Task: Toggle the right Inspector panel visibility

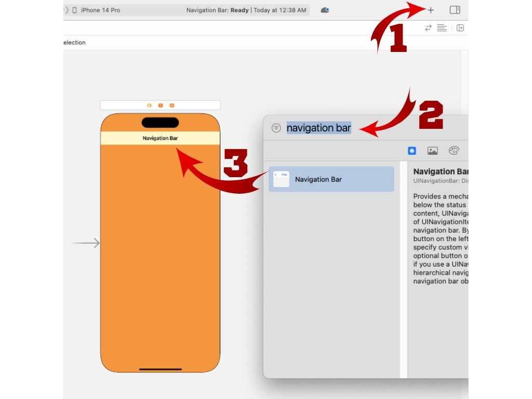Action: coord(455,10)
